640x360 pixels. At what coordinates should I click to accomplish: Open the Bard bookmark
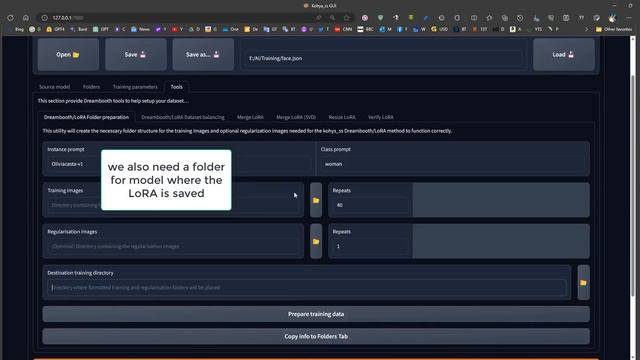coord(79,29)
